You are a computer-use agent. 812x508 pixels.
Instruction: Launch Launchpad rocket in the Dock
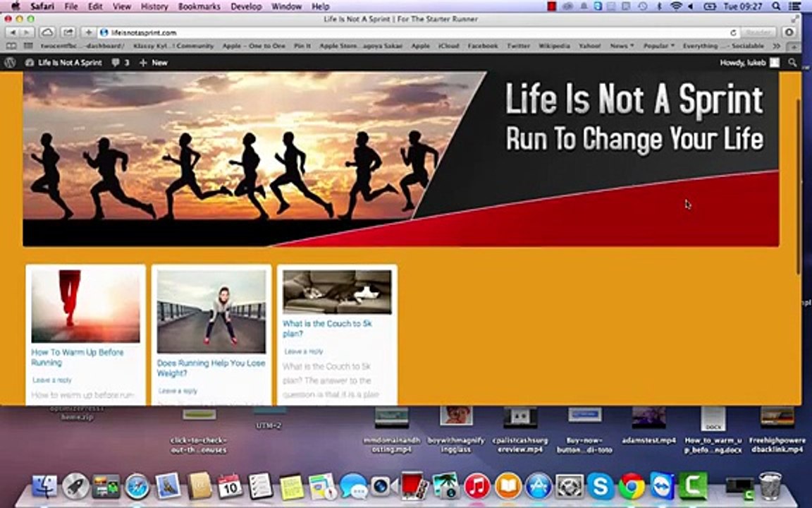[x=75, y=487]
